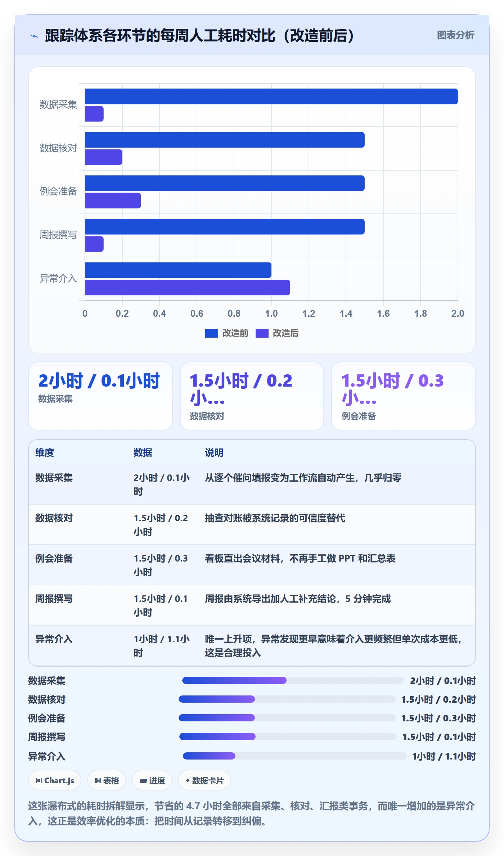Click the 进度 tag chip
504x856 pixels.
152,780
